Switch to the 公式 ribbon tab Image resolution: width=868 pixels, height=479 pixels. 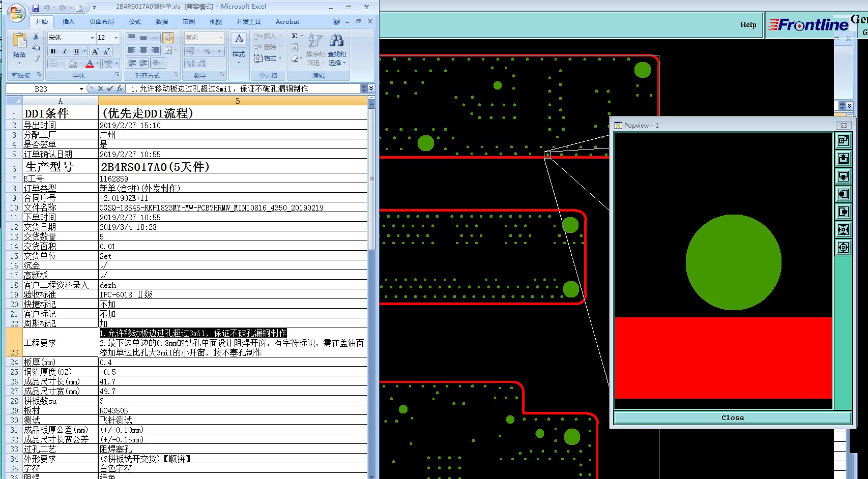(135, 22)
